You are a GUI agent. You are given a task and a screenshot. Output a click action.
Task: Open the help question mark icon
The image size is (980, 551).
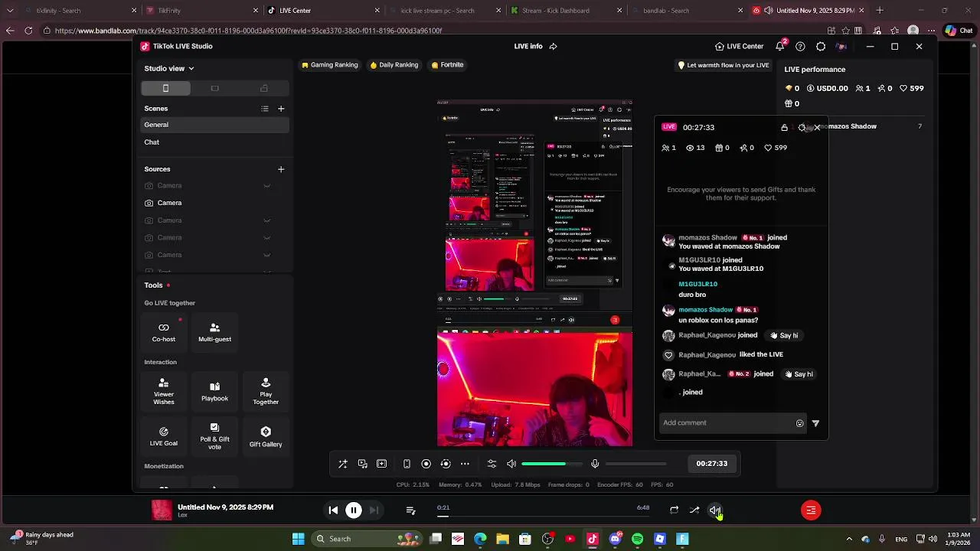[800, 47]
